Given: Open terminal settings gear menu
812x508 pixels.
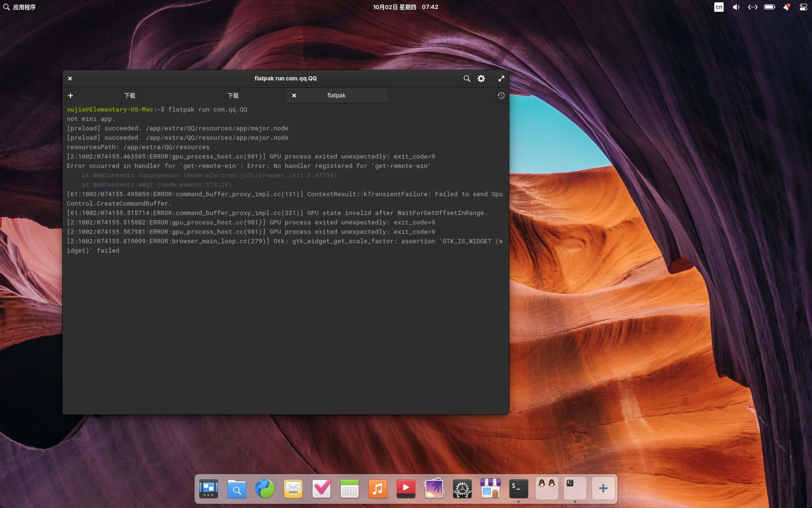Looking at the screenshot, I should click(x=481, y=79).
